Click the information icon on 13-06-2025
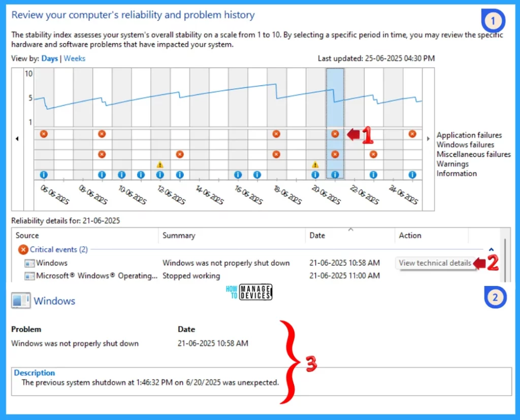The image size is (520, 420). click(x=180, y=175)
